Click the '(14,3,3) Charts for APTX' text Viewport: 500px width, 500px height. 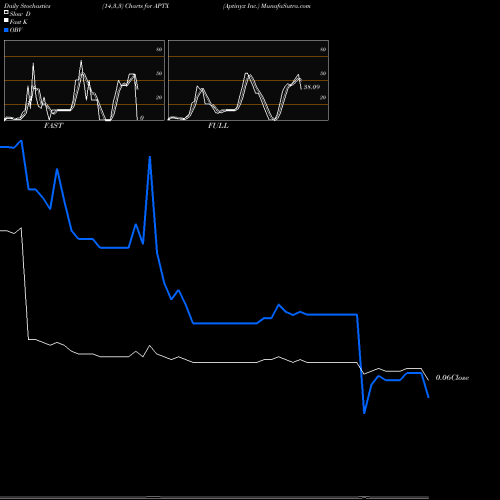point(136,6)
